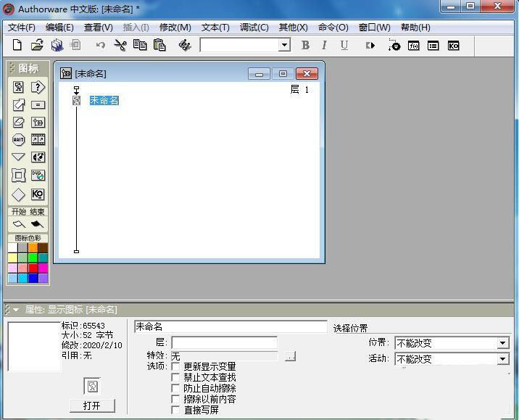
Task: Open the Variables window toolbar icon
Action: 433,46
